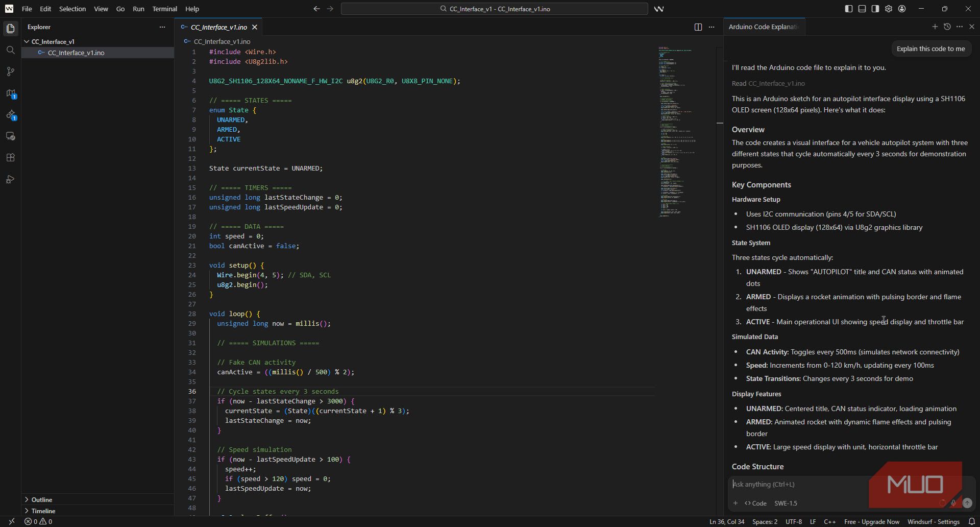Open the Code mode selector
Screen dimensions: 980x527
click(755, 503)
